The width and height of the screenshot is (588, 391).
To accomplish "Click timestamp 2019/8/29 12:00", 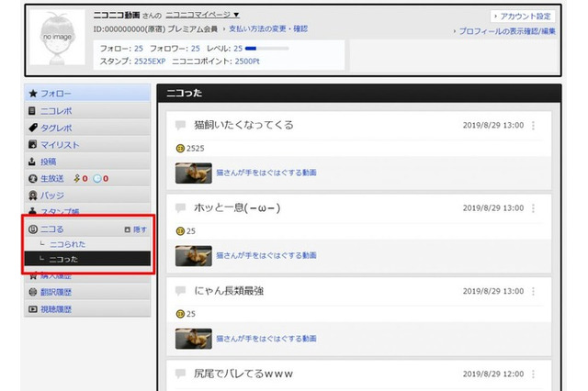I will point(493,374).
